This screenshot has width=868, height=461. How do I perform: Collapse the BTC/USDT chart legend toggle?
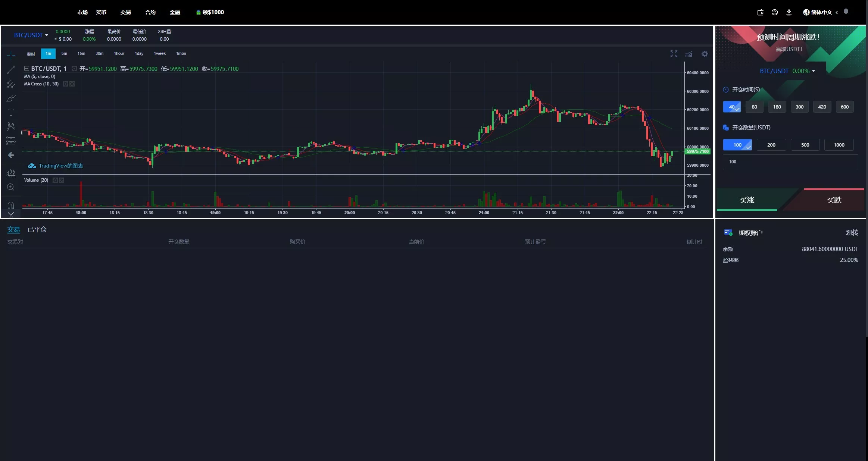tap(26, 69)
